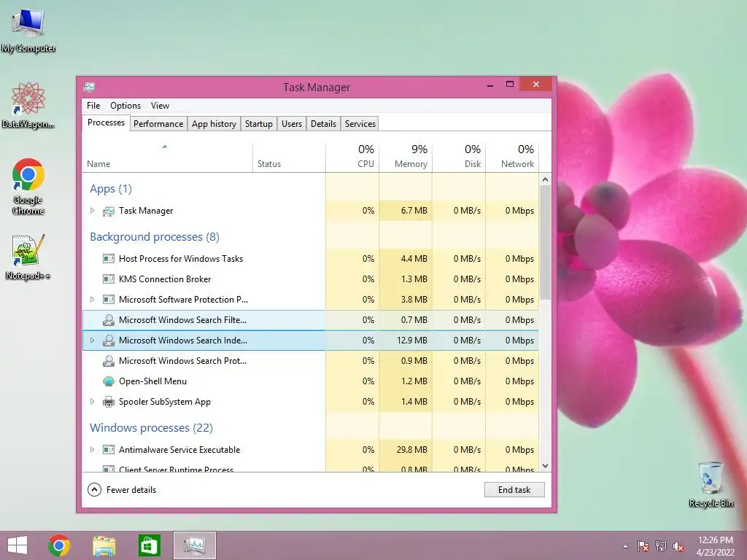This screenshot has width=747, height=560.
Task: Click the Antimalware Service Executable icon
Action: [x=109, y=449]
